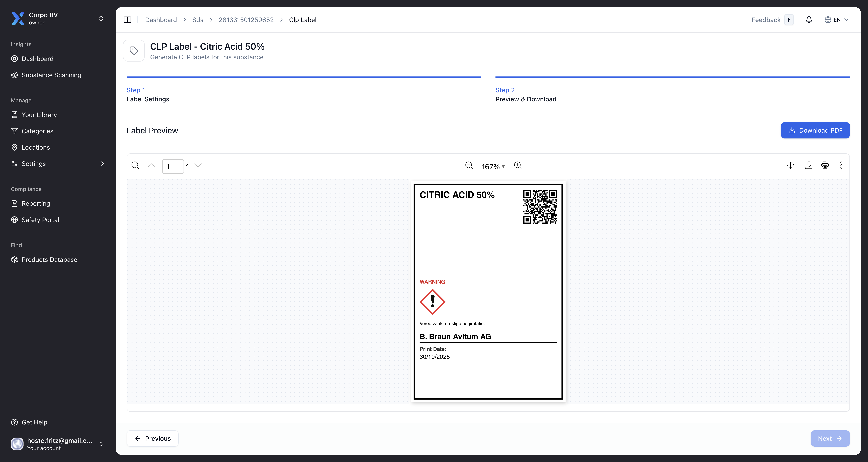The image size is (868, 462).
Task: Select the zoom out icon in preview toolbar
Action: (x=469, y=166)
